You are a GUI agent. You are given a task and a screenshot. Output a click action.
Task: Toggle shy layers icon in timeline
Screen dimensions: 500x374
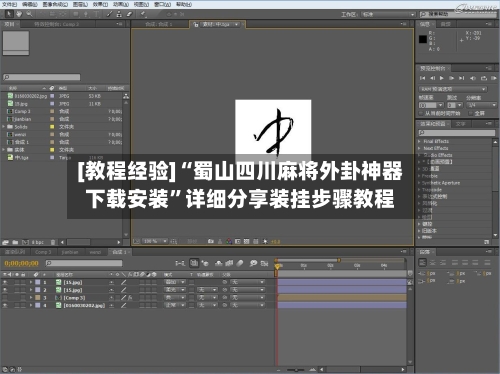click(x=219, y=263)
